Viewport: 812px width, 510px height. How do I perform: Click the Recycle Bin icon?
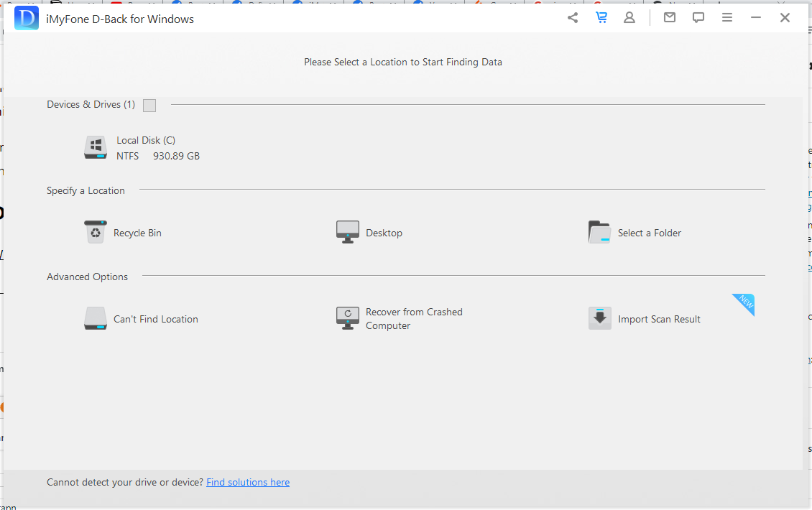coord(96,233)
